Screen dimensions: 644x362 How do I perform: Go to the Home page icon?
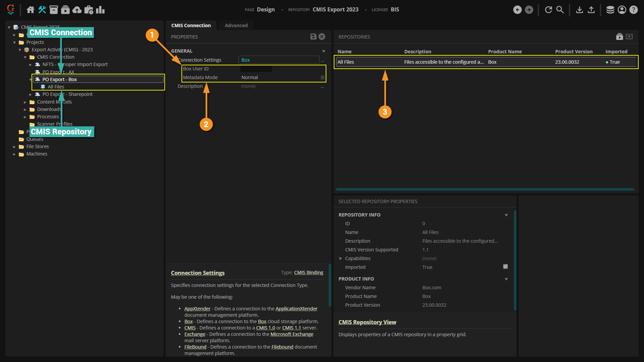coord(31,10)
